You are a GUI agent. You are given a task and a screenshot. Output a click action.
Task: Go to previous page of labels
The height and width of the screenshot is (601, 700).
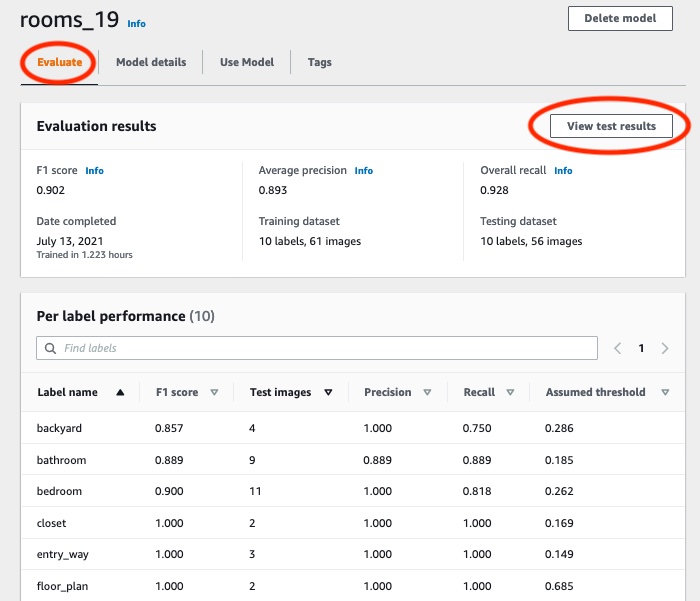click(x=618, y=348)
